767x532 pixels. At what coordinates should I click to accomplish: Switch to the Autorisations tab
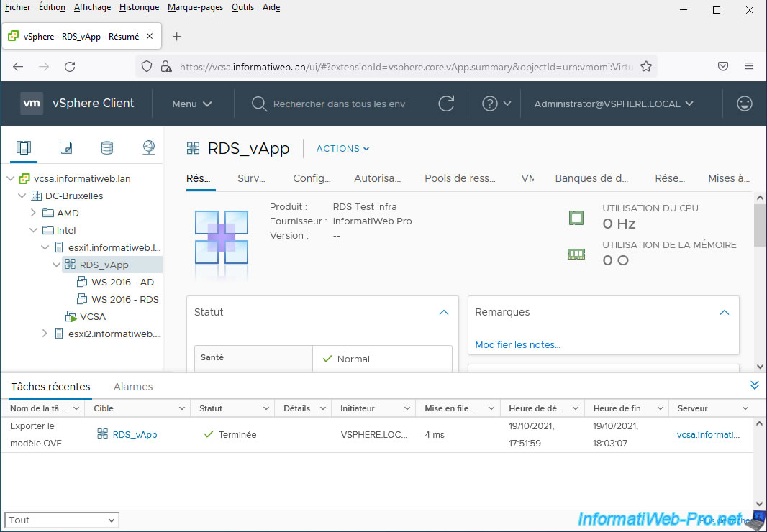click(378, 178)
